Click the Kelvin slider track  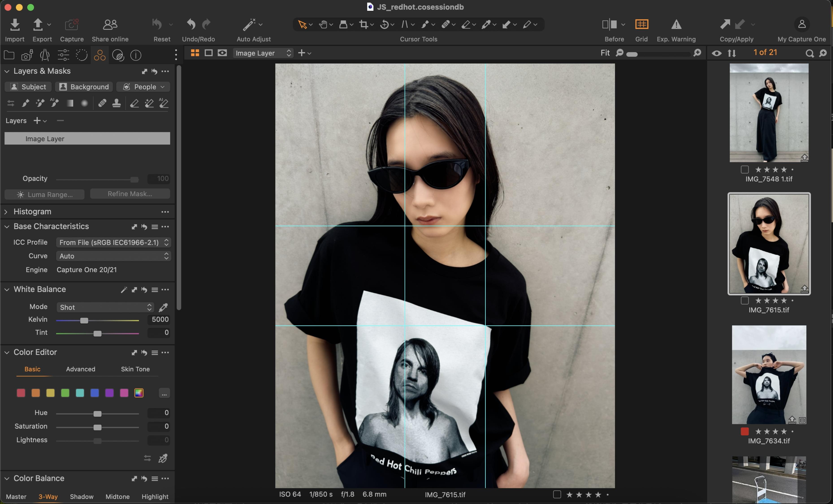97,320
